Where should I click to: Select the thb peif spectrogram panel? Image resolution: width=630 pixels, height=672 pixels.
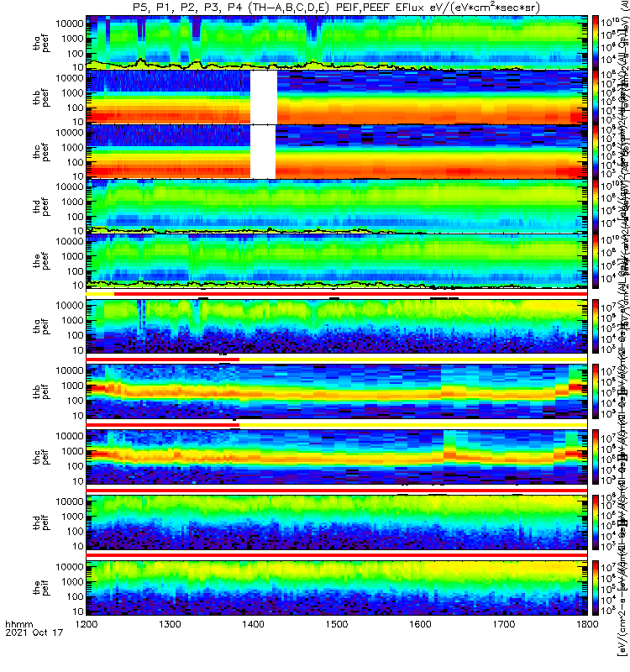[x=337, y=391]
